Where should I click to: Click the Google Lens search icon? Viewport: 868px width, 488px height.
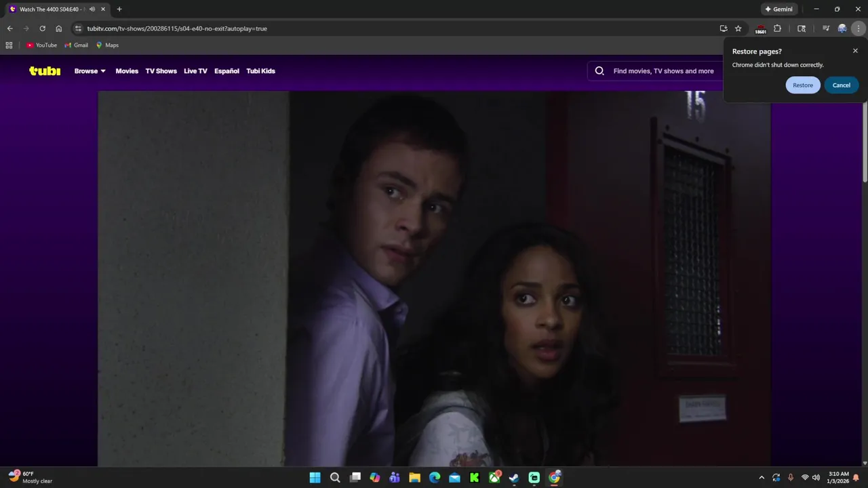(802, 28)
